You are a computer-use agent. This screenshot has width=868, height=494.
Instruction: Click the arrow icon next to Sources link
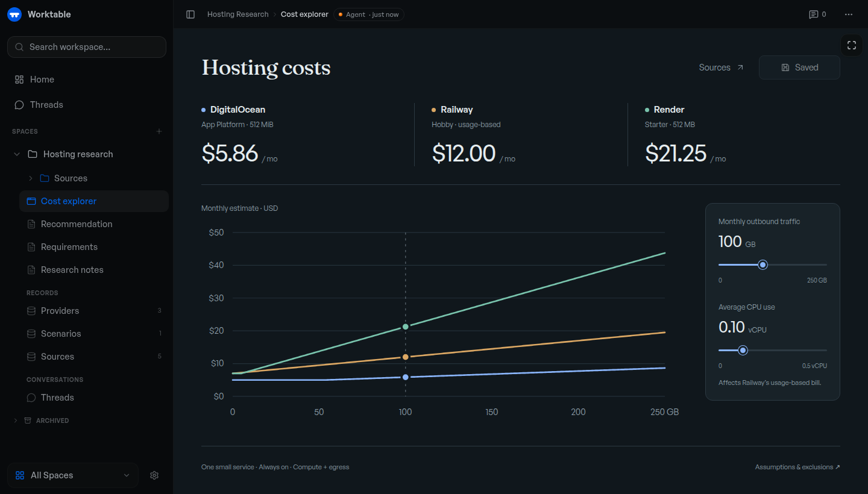coord(740,67)
